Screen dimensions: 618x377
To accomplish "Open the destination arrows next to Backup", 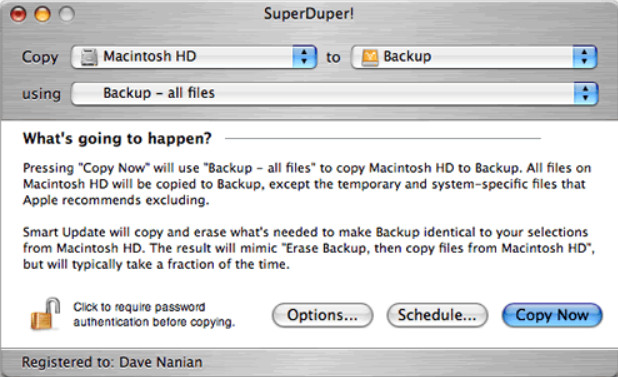I will coord(584,57).
